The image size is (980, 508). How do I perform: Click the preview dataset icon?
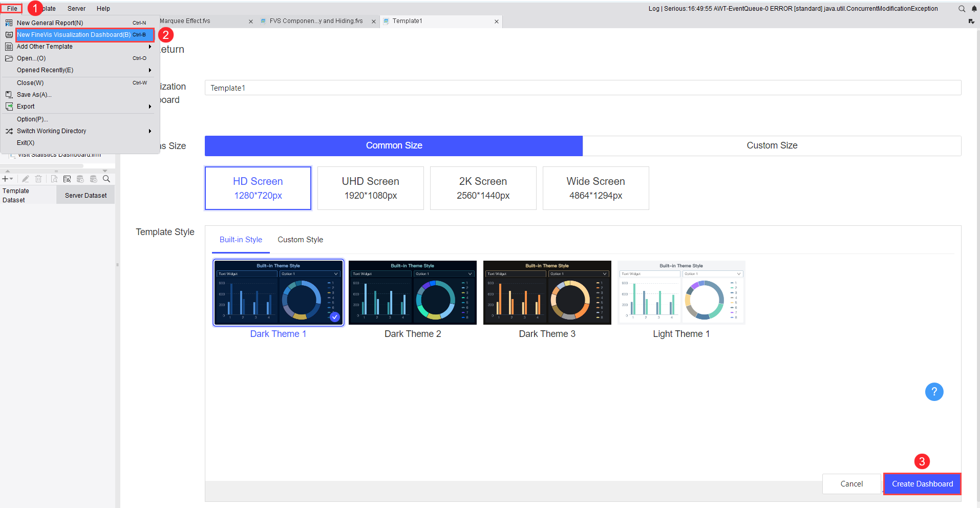pyautogui.click(x=54, y=179)
